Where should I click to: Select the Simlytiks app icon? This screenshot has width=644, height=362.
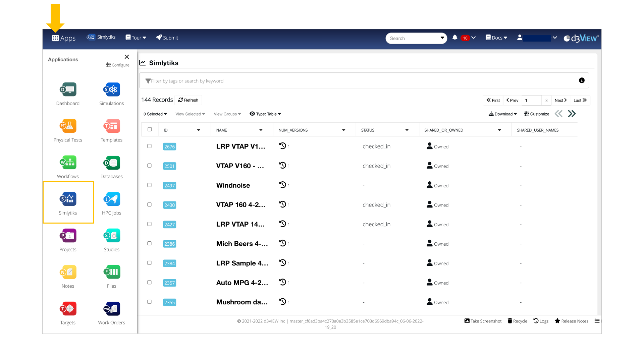point(68,199)
